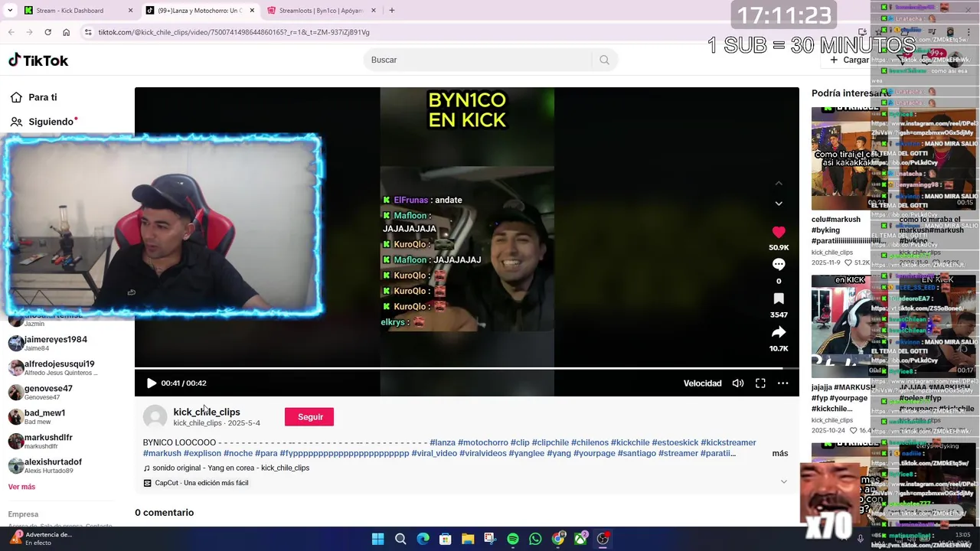Image resolution: width=980 pixels, height=551 pixels.
Task: Click the search magnifier icon
Action: point(604,60)
